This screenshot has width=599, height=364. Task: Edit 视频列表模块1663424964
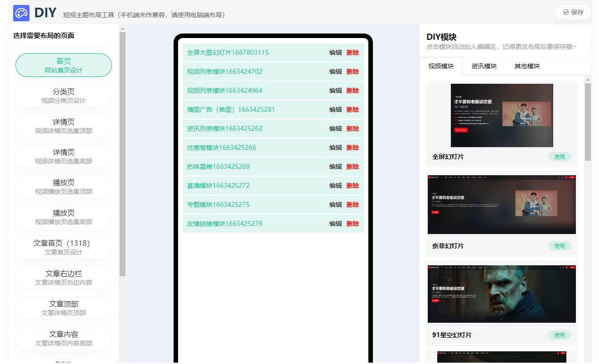[335, 91]
